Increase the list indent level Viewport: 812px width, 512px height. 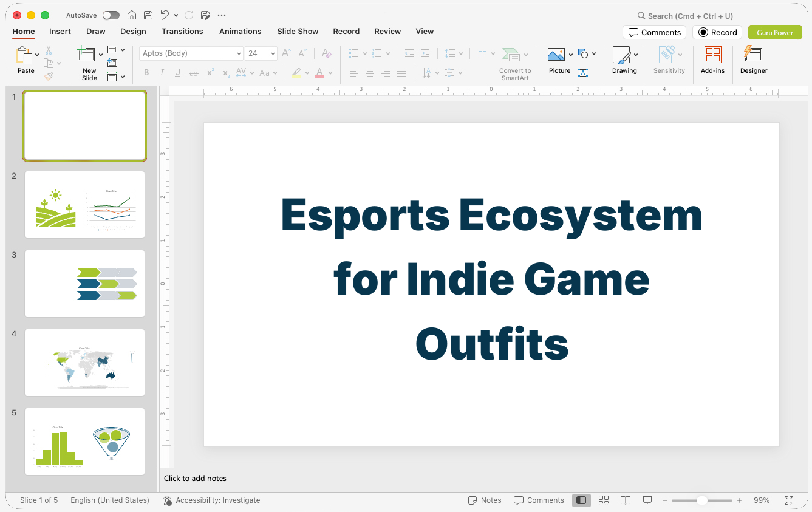[x=425, y=53]
